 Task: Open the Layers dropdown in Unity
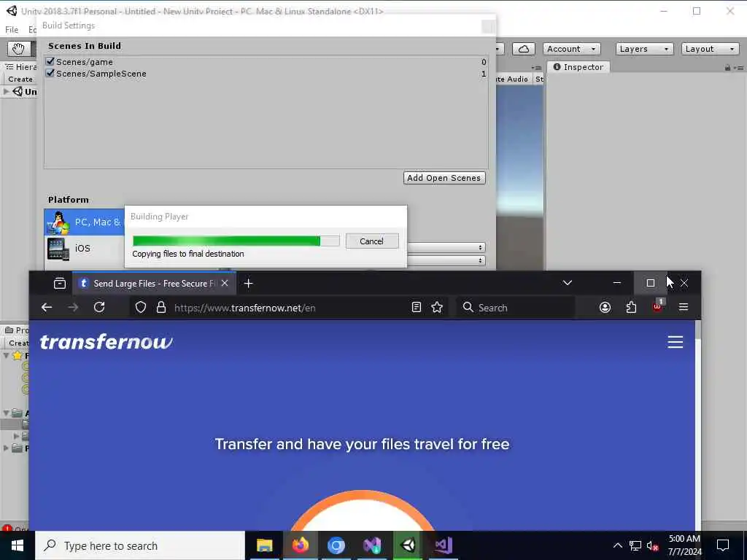click(x=644, y=49)
